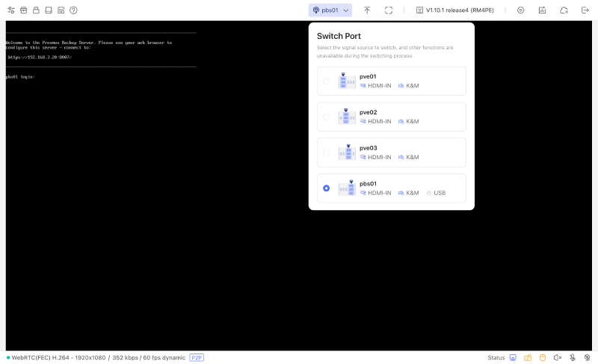598x364 pixels.
Task: Click the pve02 port name text
Action: pos(368,112)
